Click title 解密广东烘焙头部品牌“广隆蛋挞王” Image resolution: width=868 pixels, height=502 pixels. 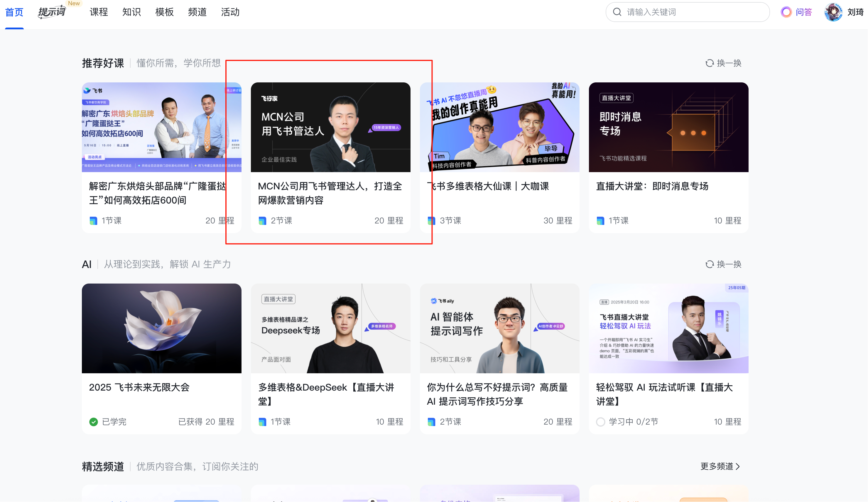tap(157, 193)
